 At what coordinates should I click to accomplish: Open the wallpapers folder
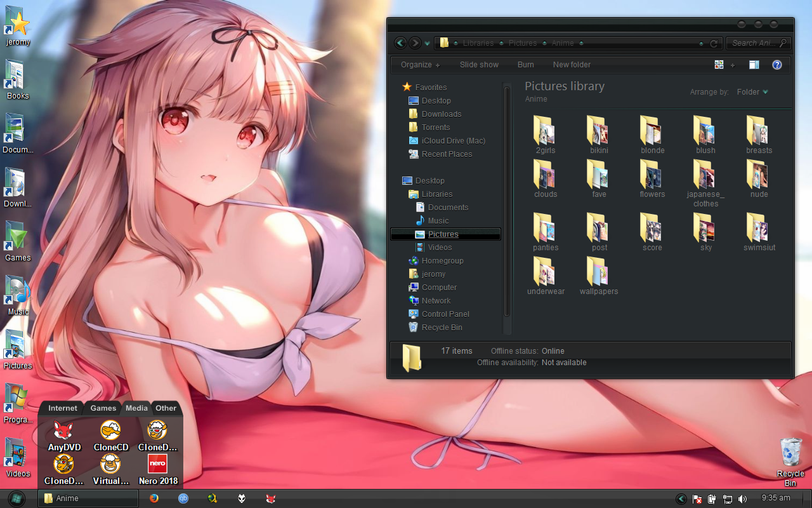pos(599,276)
